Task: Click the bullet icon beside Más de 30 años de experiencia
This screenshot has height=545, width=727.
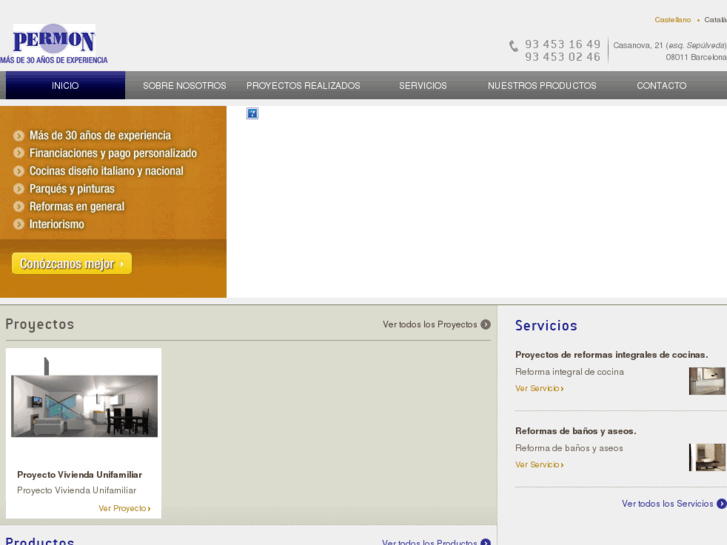Action: coord(19,135)
